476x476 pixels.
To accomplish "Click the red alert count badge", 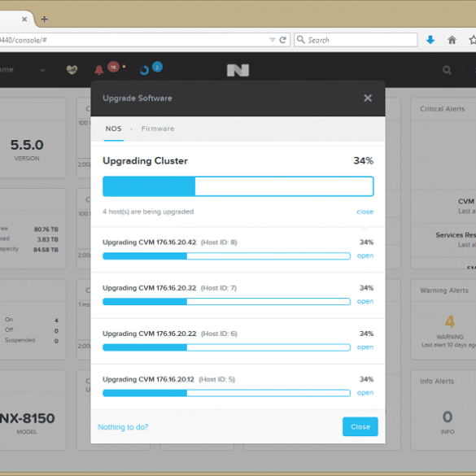I will pos(113,67).
